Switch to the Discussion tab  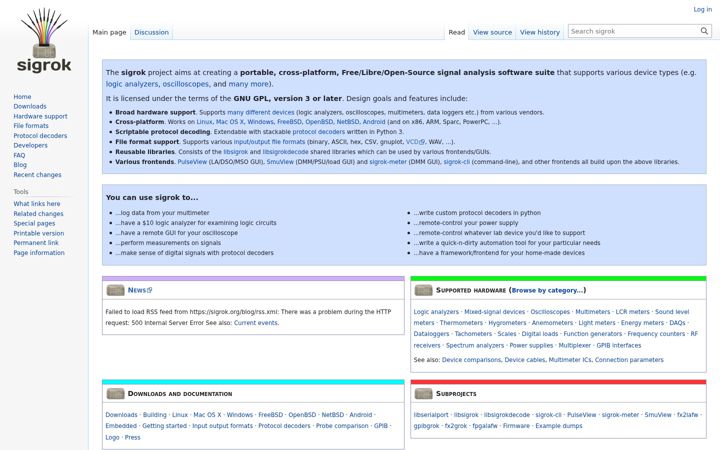click(x=152, y=32)
